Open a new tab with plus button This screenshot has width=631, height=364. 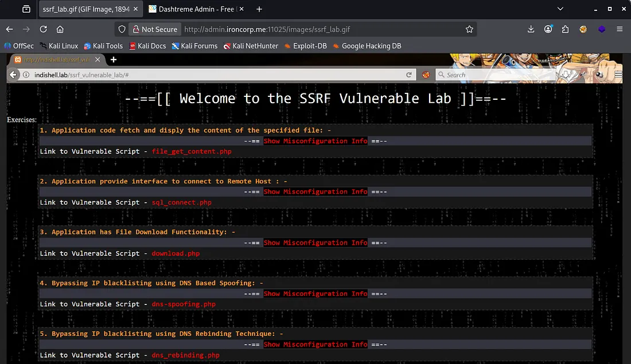coord(259,9)
